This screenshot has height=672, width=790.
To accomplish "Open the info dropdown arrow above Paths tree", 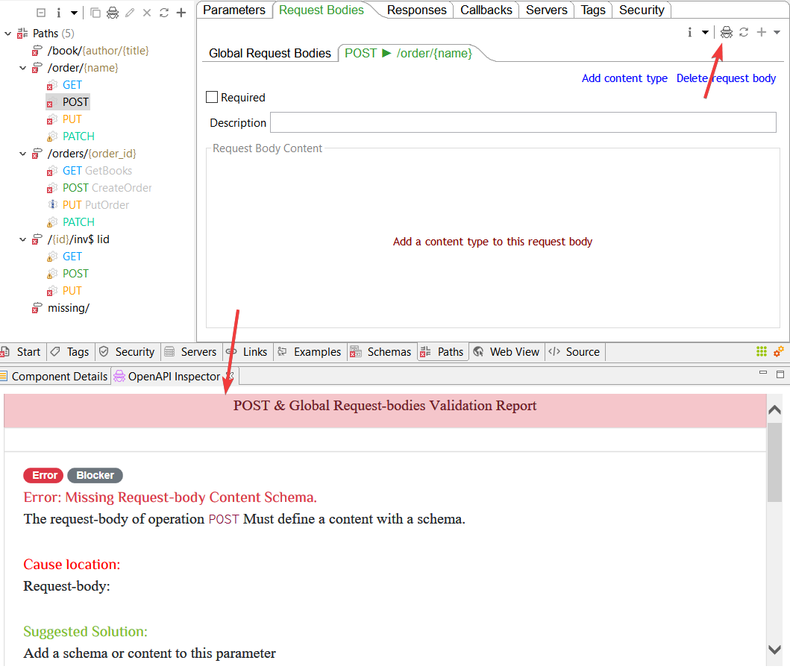I will tap(74, 13).
